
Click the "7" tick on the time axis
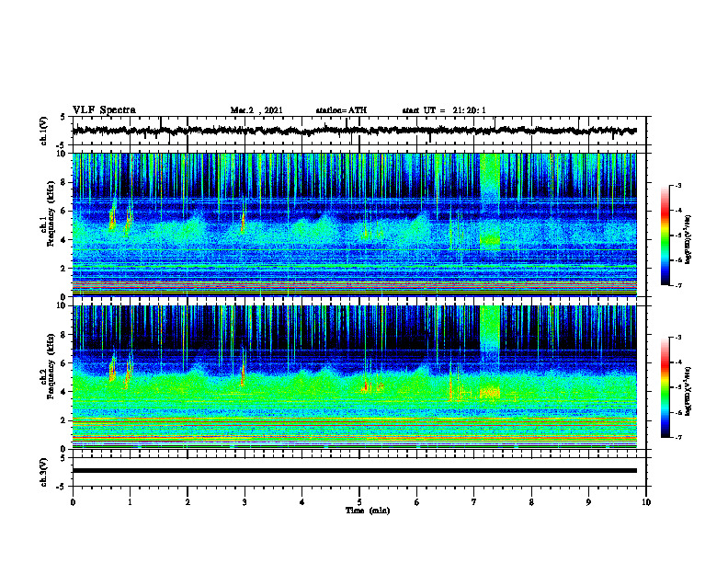click(474, 502)
